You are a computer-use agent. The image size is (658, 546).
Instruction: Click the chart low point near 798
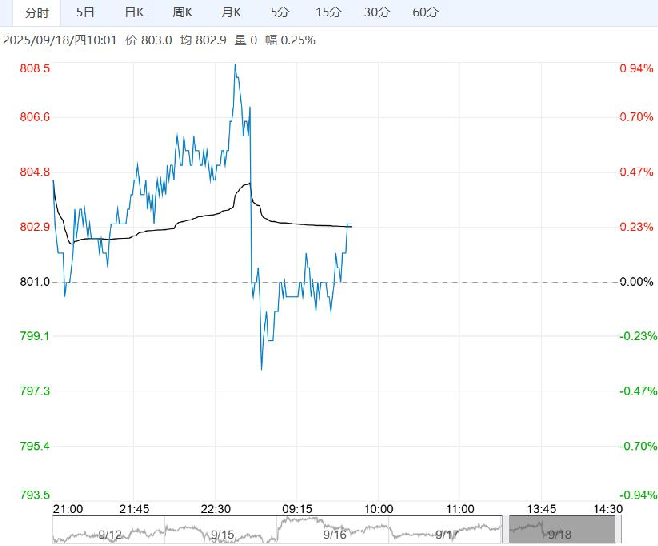click(262, 369)
